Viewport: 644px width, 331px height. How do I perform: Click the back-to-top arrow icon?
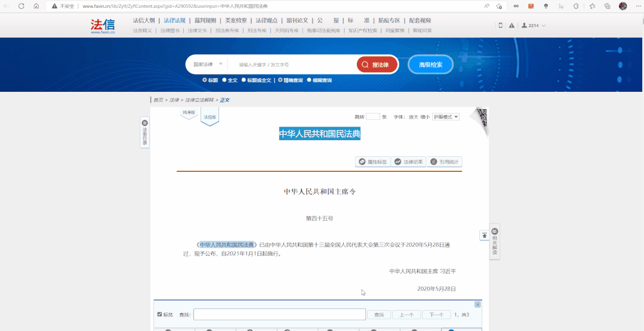click(484, 236)
